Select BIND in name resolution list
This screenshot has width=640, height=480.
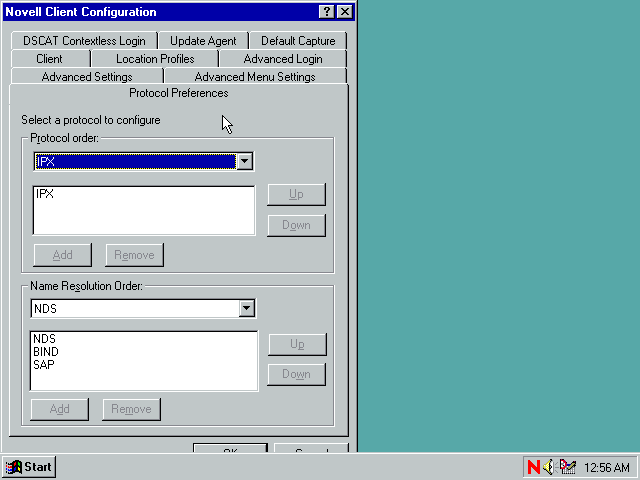[x=46, y=352]
